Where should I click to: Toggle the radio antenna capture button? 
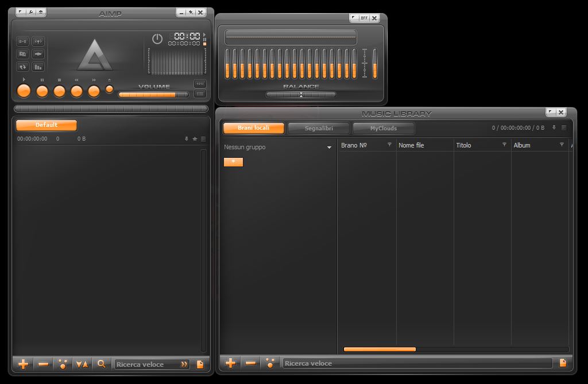click(x=38, y=41)
